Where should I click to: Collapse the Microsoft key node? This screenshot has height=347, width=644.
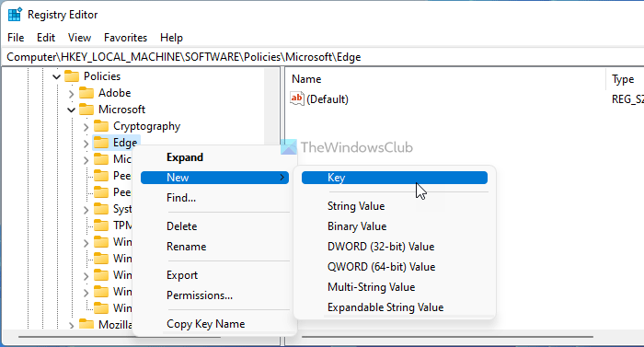tap(71, 110)
